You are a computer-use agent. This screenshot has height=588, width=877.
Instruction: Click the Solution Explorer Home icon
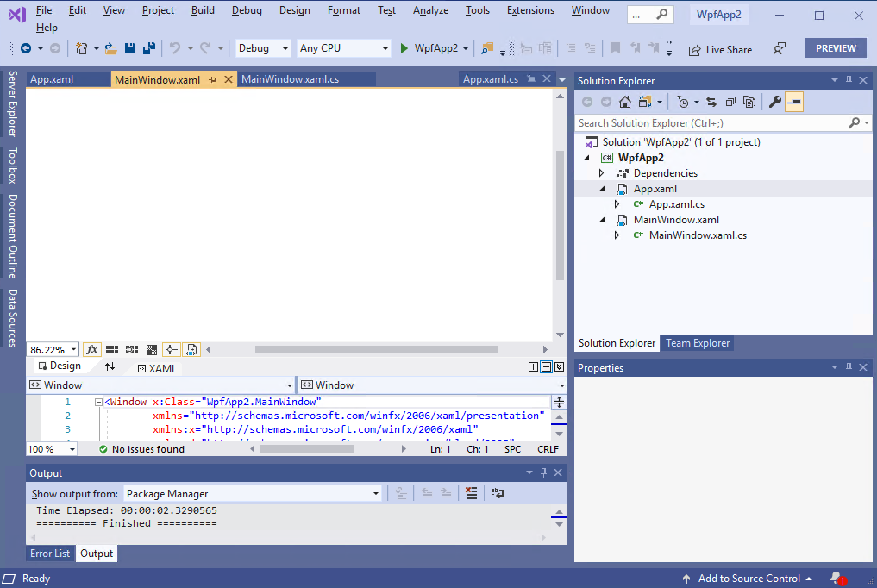pyautogui.click(x=624, y=102)
